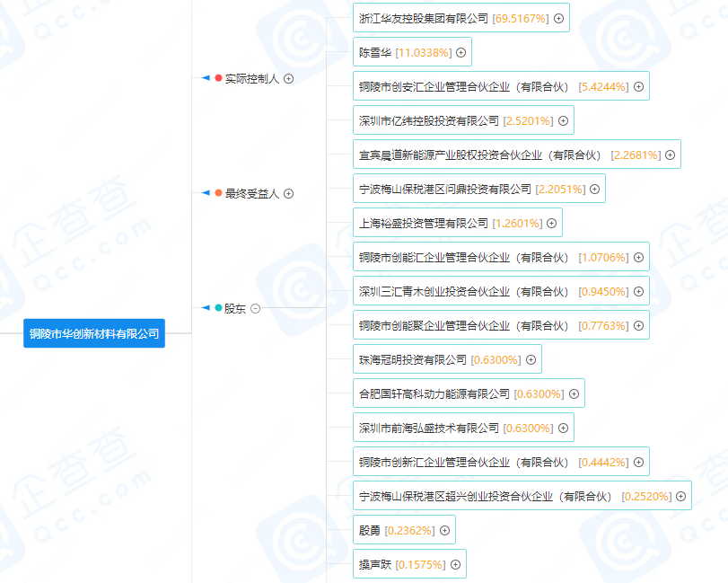This screenshot has width=728, height=583.
Task: Expand 操声跃 shareholder plus icon
Action: (x=457, y=563)
